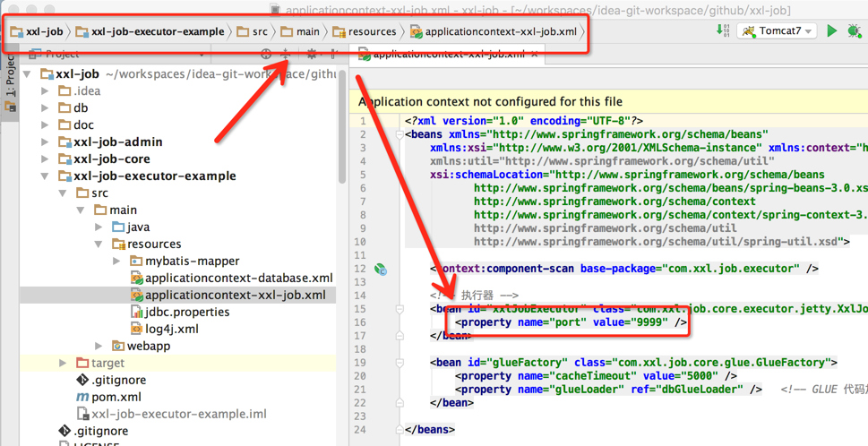
Task: Run the Tomcat7 configuration with green play button
Action: point(831,31)
